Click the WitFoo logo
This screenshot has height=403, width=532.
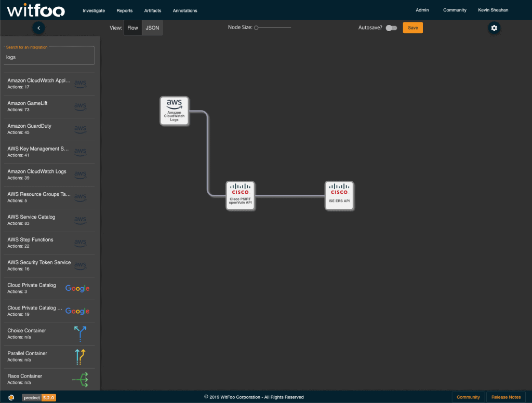tap(36, 10)
